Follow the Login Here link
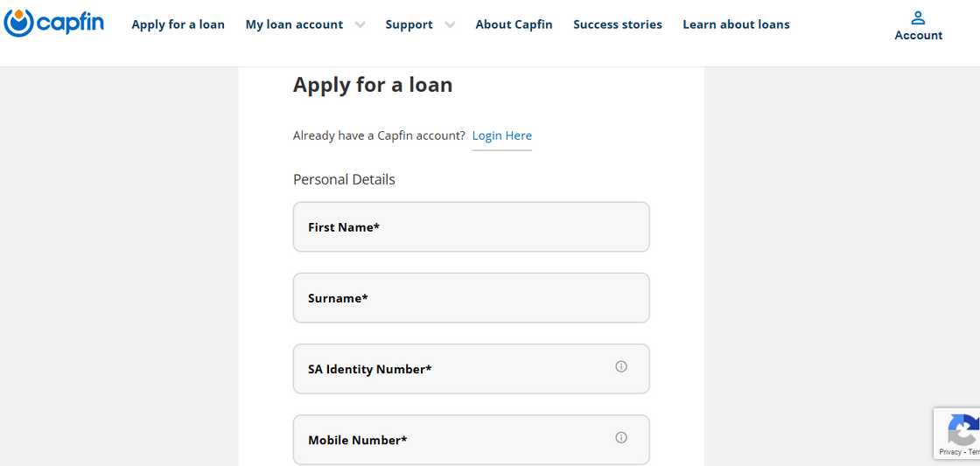The height and width of the screenshot is (466, 980). coord(501,136)
